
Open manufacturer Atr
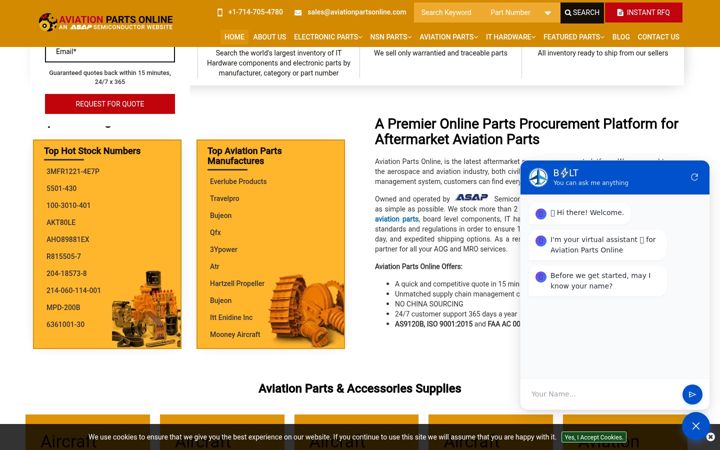tap(214, 266)
